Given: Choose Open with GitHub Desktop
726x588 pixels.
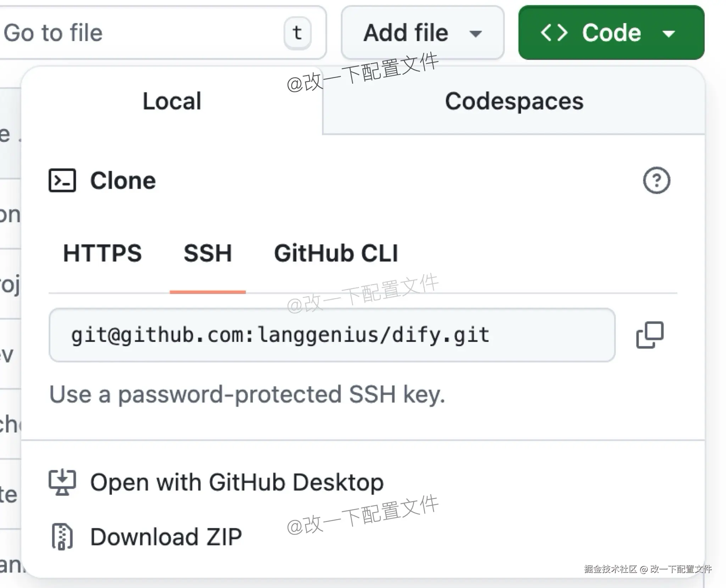Looking at the screenshot, I should tap(237, 482).
